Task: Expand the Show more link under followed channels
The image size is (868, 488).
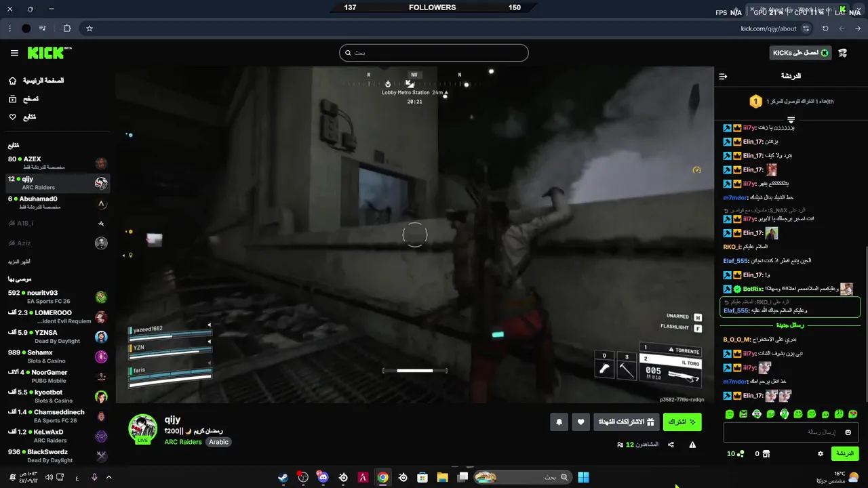Action: [x=19, y=262]
